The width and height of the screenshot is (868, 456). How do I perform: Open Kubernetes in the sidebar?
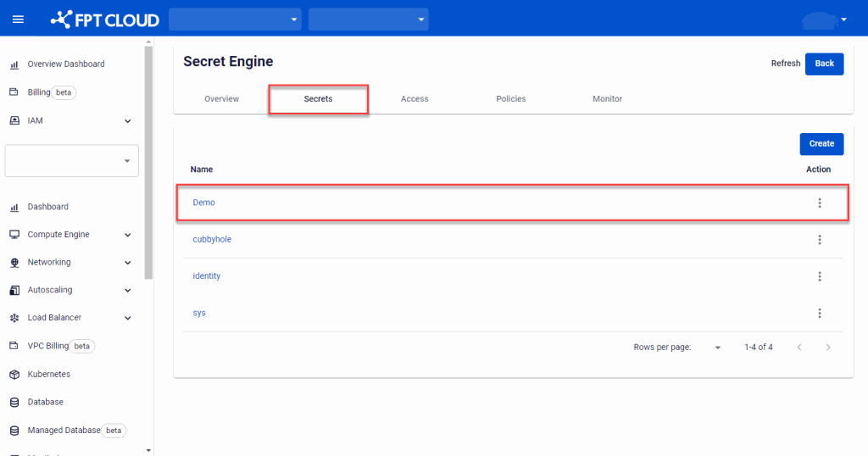coord(48,374)
